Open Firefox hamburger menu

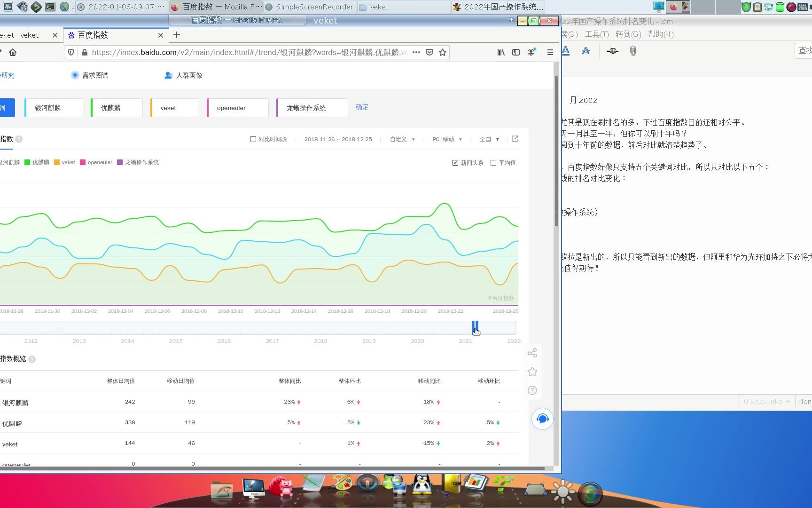point(550,52)
